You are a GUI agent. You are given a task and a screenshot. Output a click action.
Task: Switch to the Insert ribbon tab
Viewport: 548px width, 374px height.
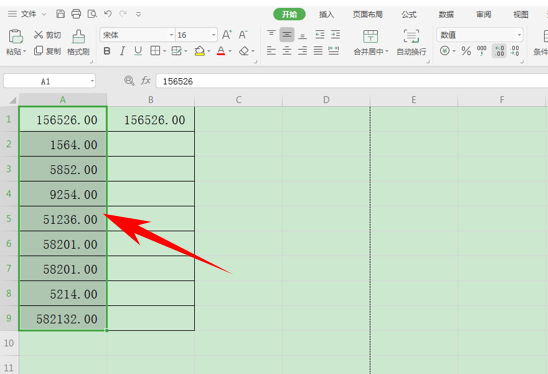[326, 14]
